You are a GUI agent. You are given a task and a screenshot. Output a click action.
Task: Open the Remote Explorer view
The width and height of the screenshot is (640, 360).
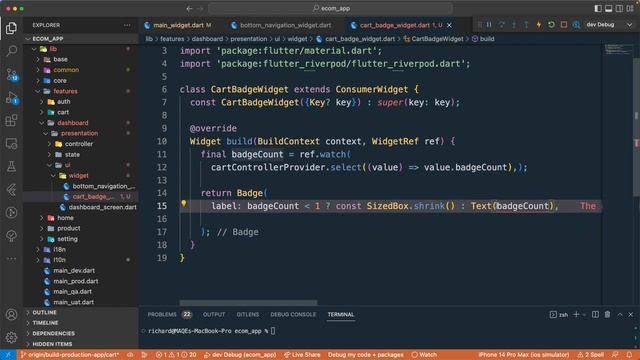[11, 144]
